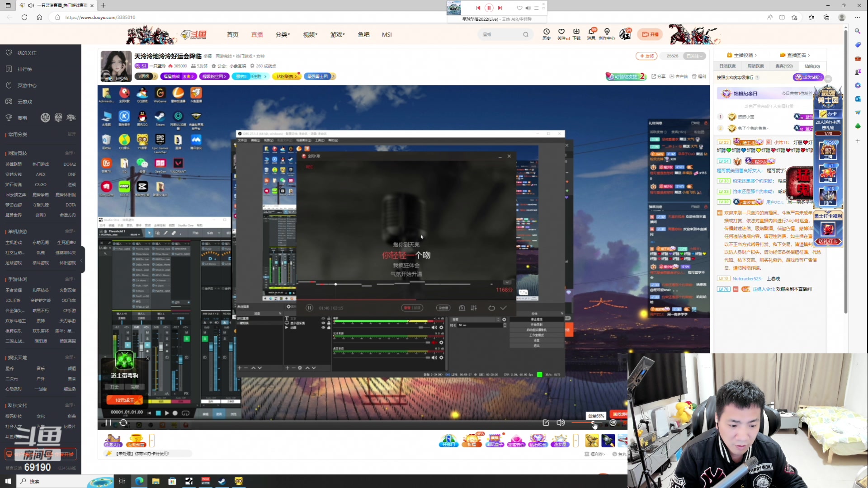Pause the mini media player popup
The height and width of the screenshot is (488, 868).
(489, 8)
